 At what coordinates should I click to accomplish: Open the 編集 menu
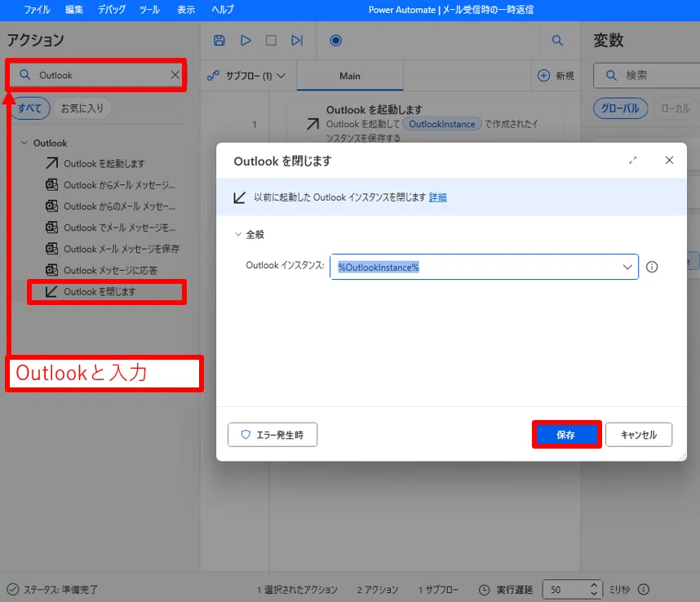click(74, 9)
